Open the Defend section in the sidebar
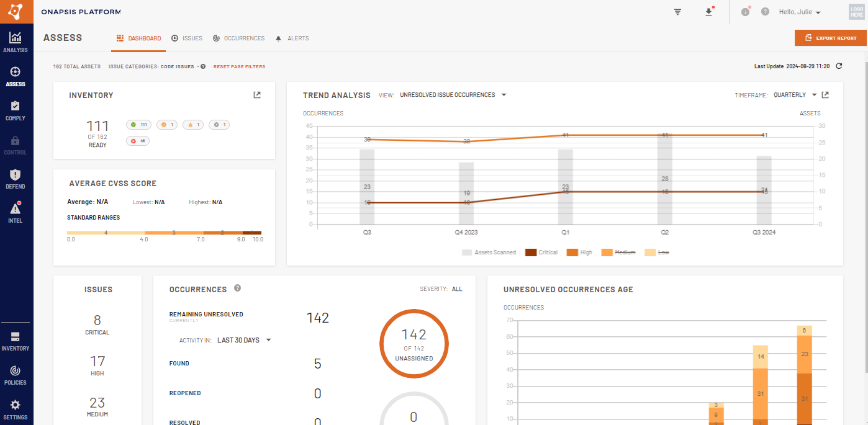This screenshot has height=425, width=868. point(16,179)
